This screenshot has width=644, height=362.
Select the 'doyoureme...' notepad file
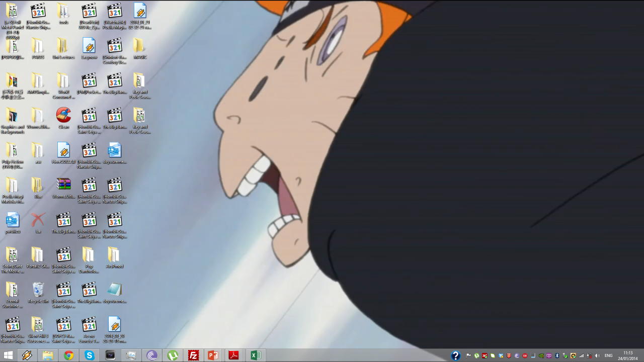[x=114, y=293]
